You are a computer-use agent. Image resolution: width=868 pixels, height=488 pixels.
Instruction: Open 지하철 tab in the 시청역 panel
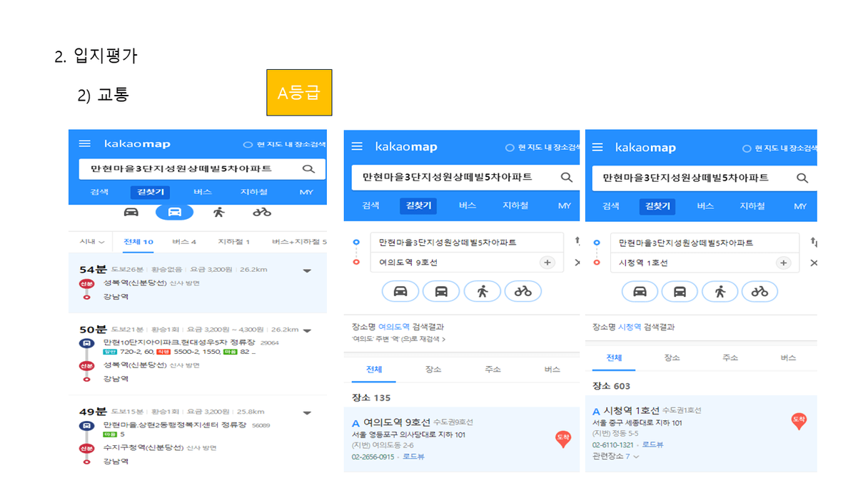pyautogui.click(x=752, y=205)
